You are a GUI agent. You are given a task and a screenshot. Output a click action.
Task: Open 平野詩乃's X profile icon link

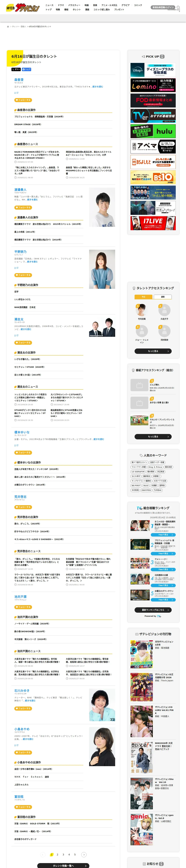[16, 268]
